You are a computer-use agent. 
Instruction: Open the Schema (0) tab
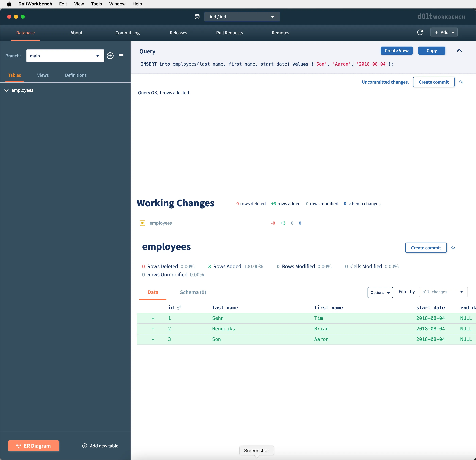pyautogui.click(x=193, y=292)
